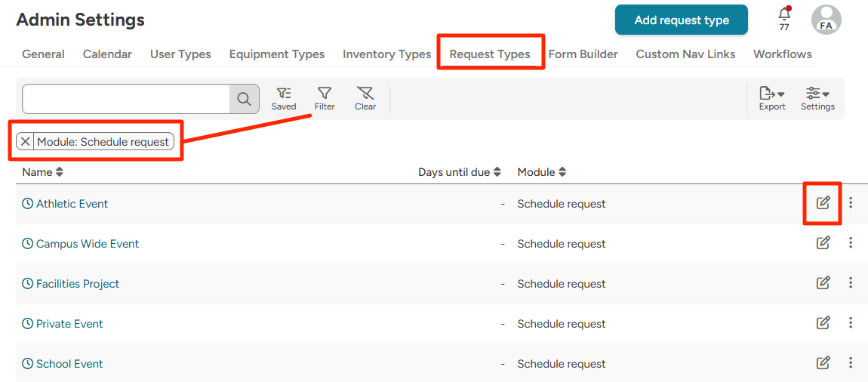This screenshot has height=382, width=868.
Task: Sort the list by Name column
Action: (x=42, y=172)
